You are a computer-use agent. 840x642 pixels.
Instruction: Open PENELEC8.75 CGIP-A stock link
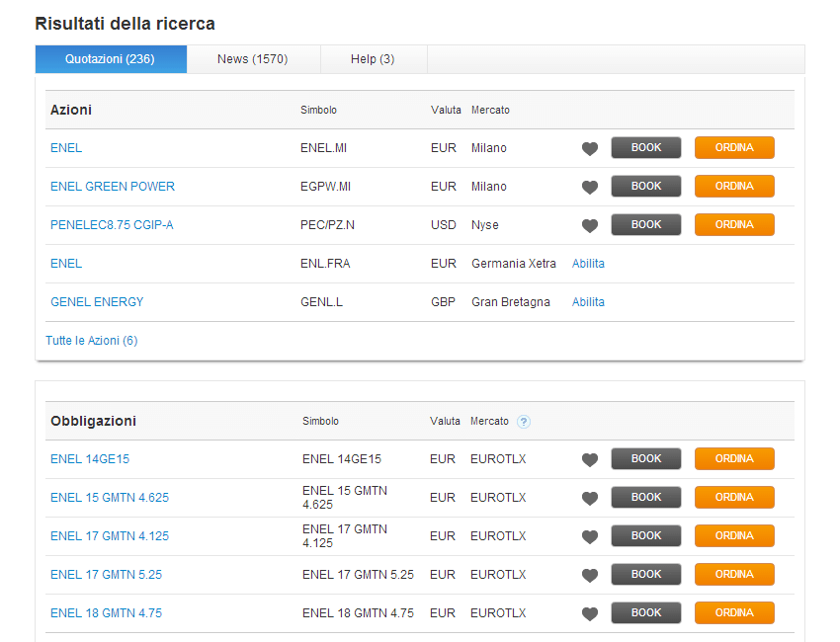(x=112, y=225)
